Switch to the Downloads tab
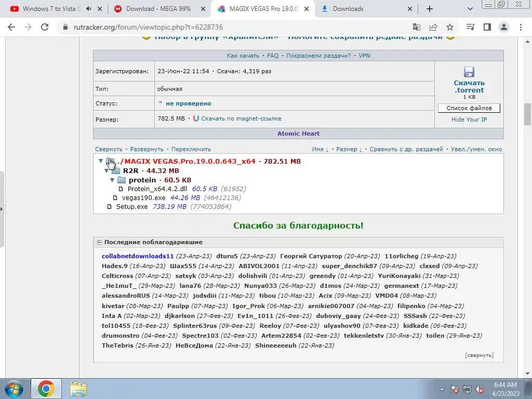This screenshot has width=532, height=399. 348,9
